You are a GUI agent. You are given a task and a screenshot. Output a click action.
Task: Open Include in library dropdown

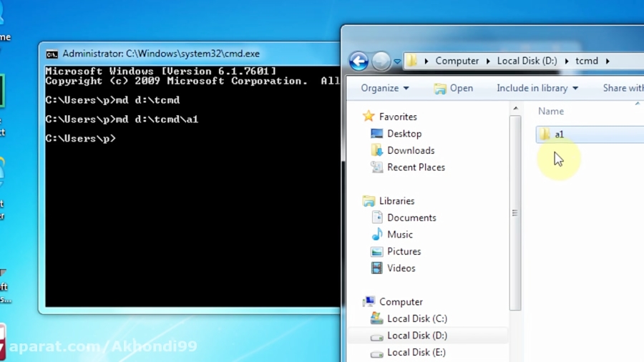[x=537, y=88]
